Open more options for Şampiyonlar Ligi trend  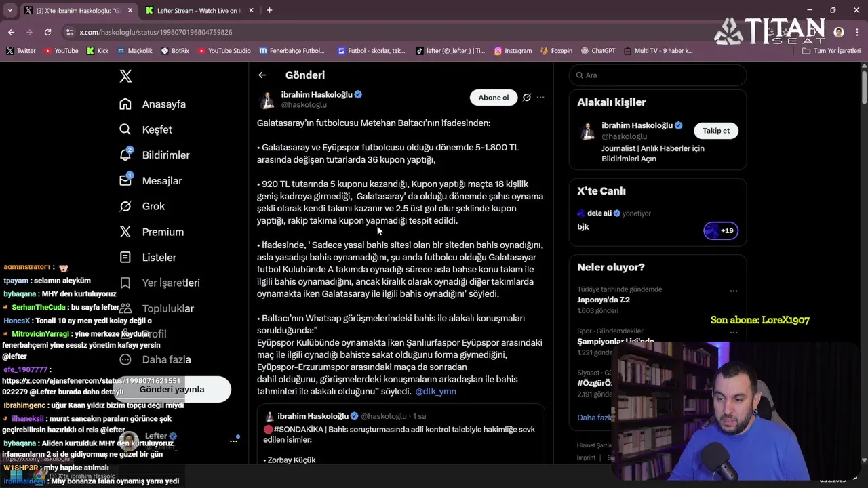coord(733,333)
